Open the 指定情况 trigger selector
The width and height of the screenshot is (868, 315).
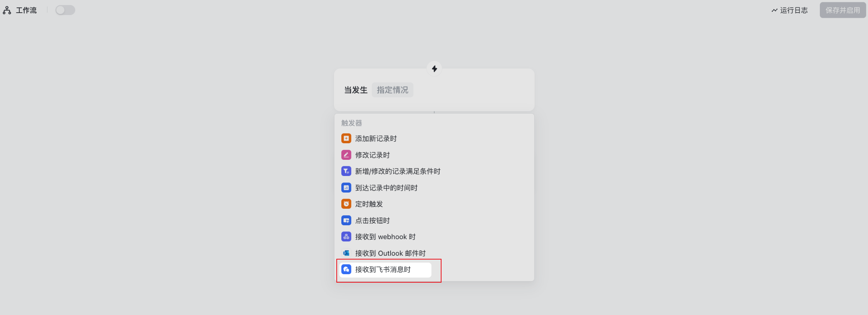[392, 90]
